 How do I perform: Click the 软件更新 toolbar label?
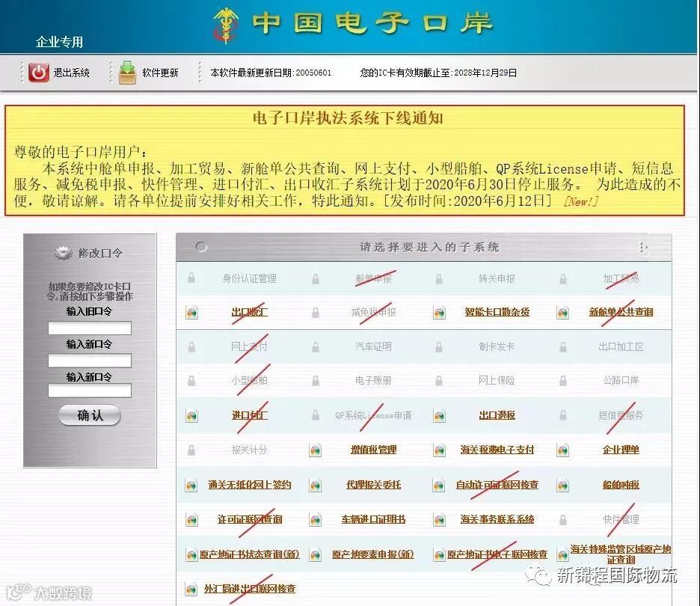(160, 73)
